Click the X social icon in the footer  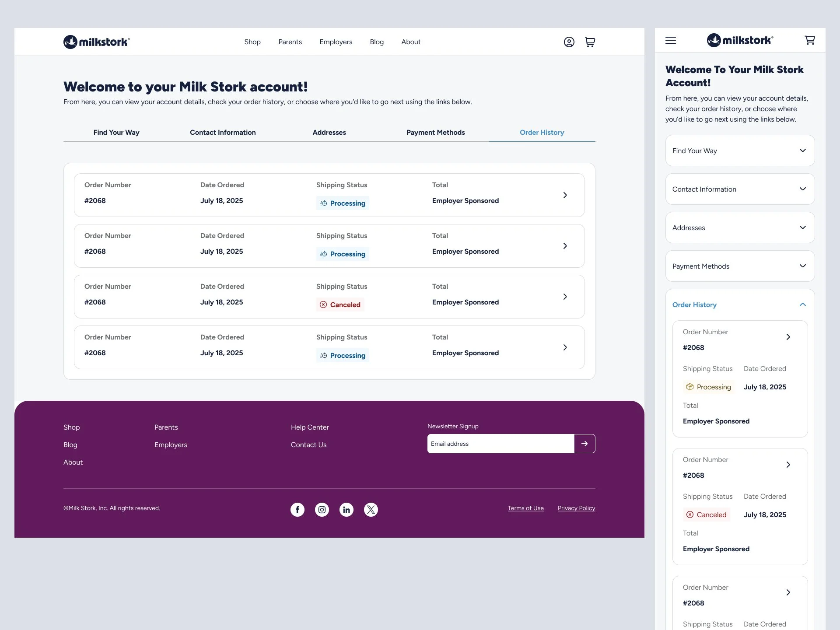[371, 509]
